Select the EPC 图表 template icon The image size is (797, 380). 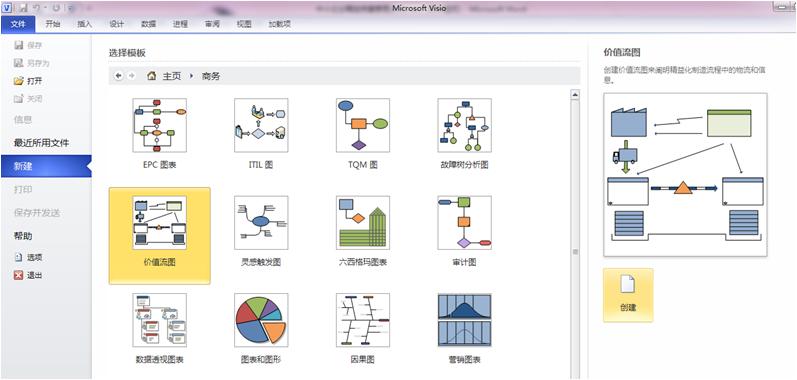click(160, 125)
